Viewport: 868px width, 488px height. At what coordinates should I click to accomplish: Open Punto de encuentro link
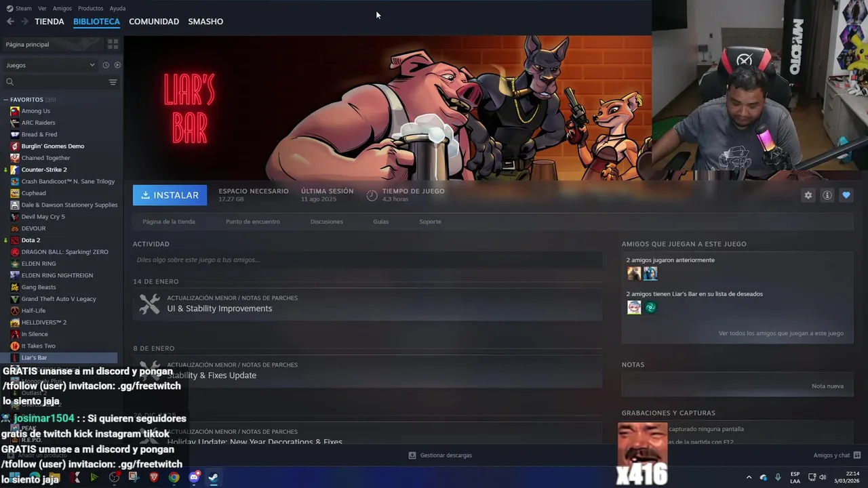pyautogui.click(x=252, y=222)
